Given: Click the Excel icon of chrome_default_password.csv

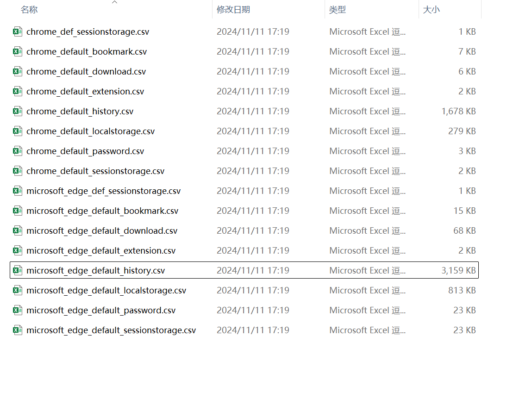Looking at the screenshot, I should click(18, 151).
